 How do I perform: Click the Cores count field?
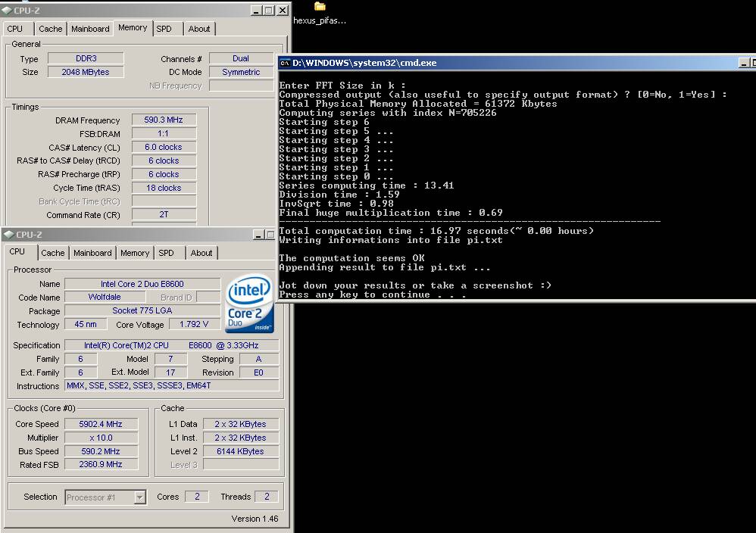[197, 497]
